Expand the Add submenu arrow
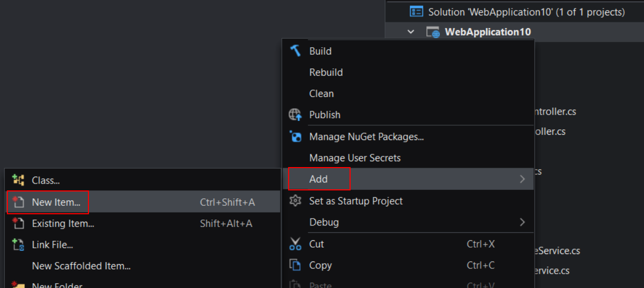This screenshot has width=644, height=288. point(522,179)
